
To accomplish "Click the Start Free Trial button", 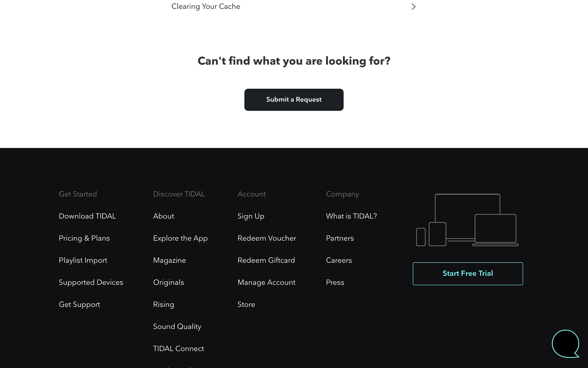I will pos(467,274).
